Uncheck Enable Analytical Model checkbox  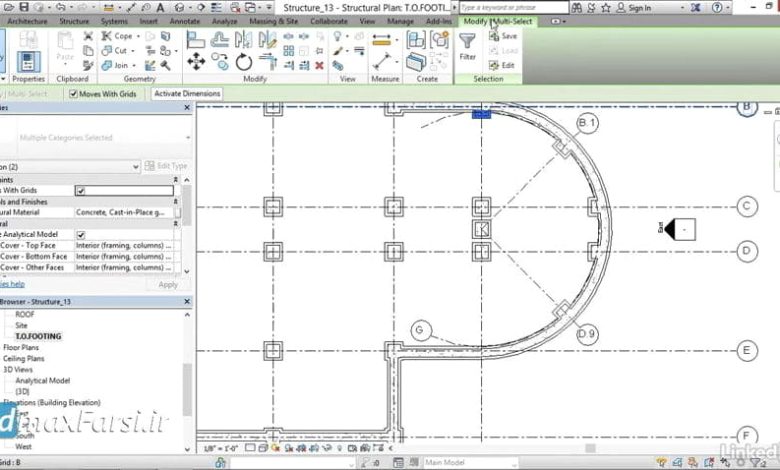(81, 234)
